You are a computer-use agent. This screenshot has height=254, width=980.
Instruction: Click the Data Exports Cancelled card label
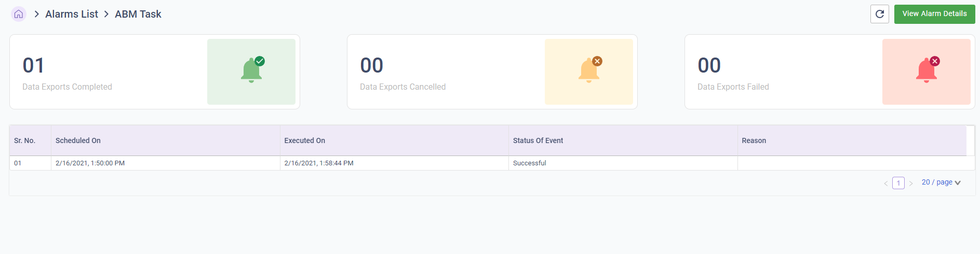point(402,87)
